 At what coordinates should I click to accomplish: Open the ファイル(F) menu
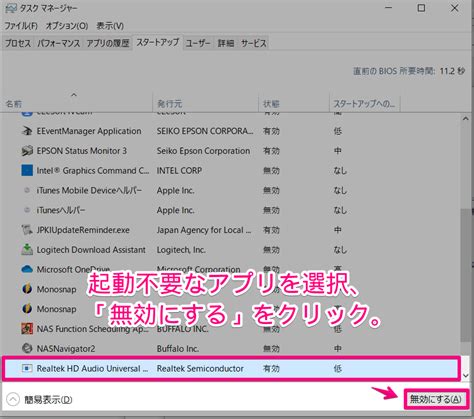pos(21,26)
